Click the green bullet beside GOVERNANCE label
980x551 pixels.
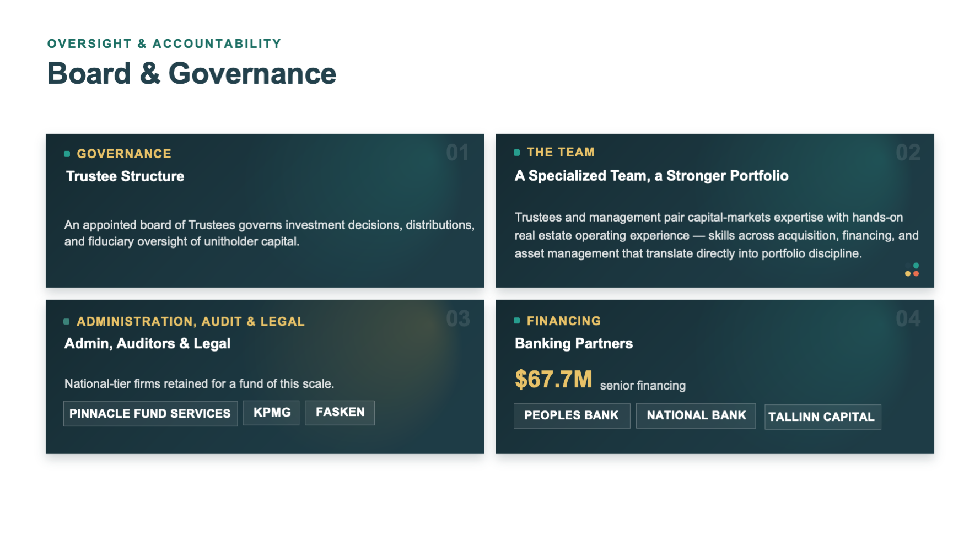(x=67, y=154)
